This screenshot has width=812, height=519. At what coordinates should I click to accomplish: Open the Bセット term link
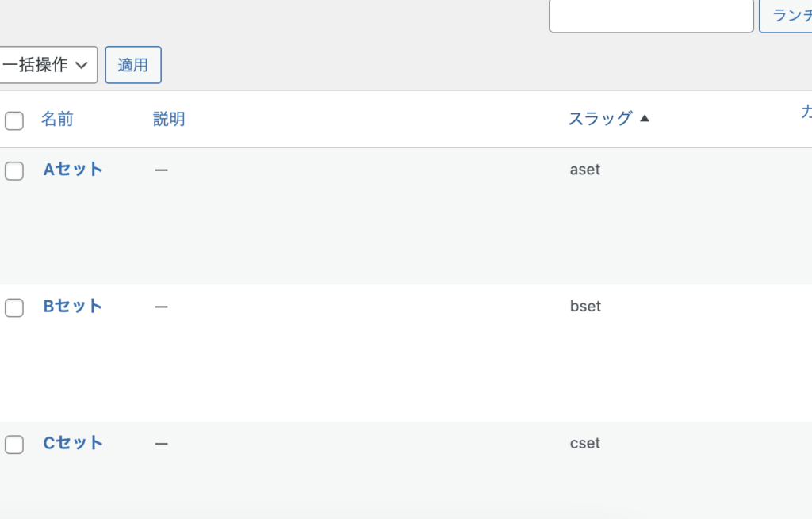coord(73,306)
